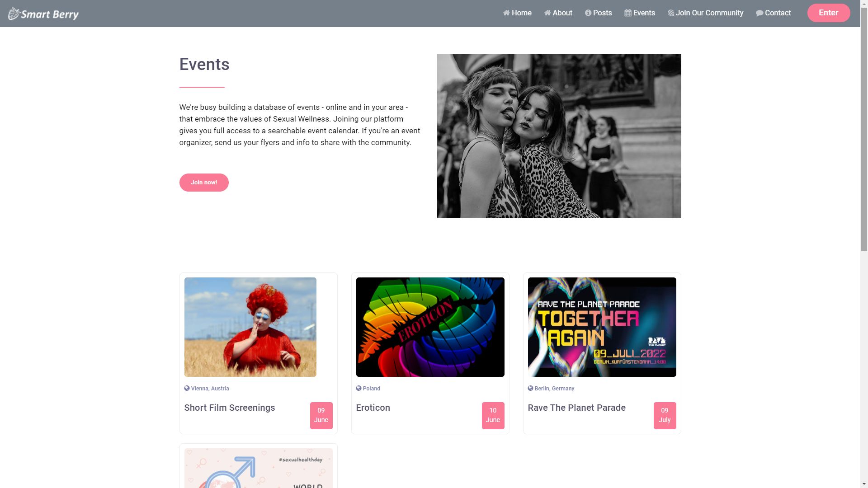Open the Posts menu item

598,13
